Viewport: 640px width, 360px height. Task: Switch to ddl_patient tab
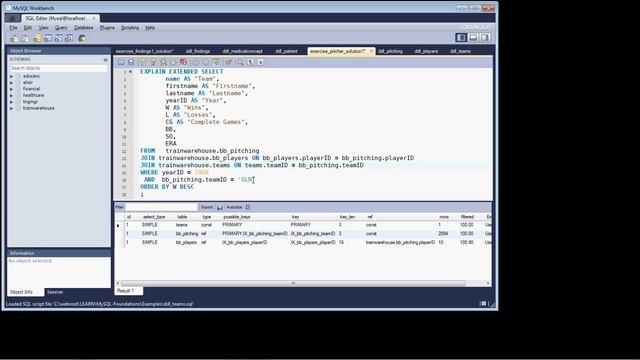click(286, 51)
